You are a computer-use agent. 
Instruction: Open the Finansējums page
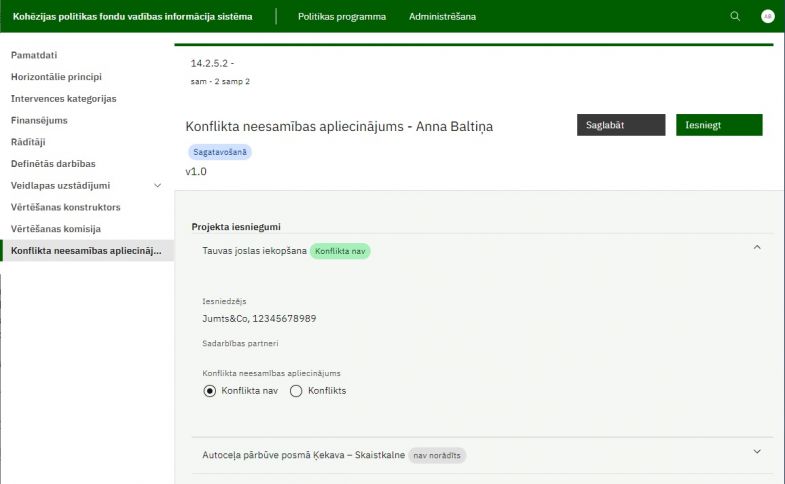coord(40,120)
